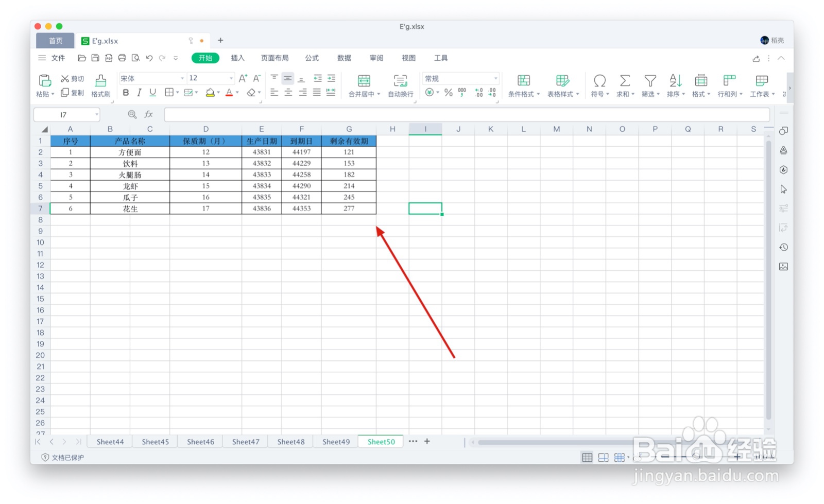Click inside the formula bar input
The height and width of the screenshot is (504, 824).
pos(467,114)
